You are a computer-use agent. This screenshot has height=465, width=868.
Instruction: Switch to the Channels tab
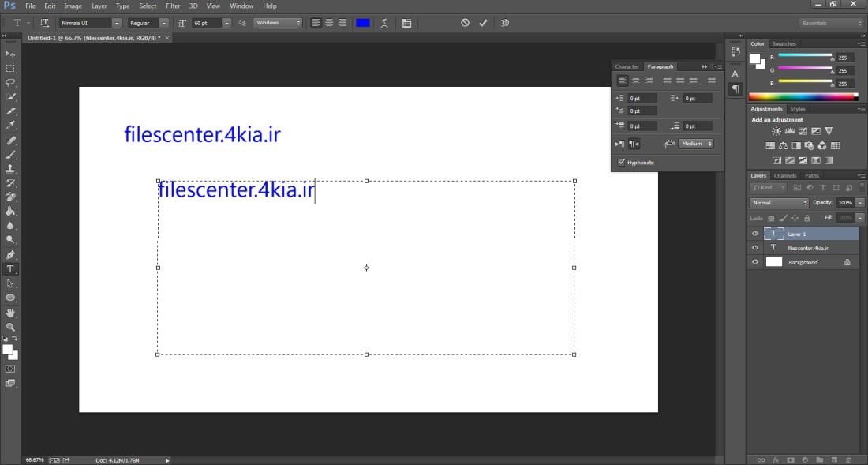[x=784, y=175]
